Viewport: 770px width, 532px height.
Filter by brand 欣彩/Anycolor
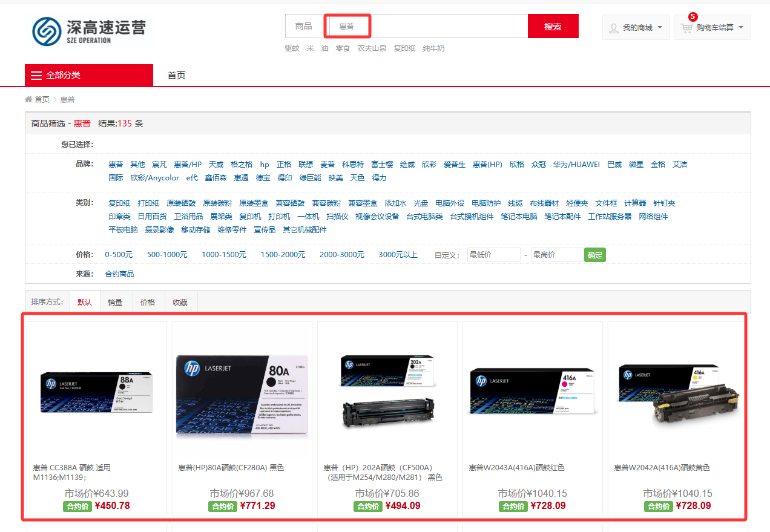coord(154,178)
